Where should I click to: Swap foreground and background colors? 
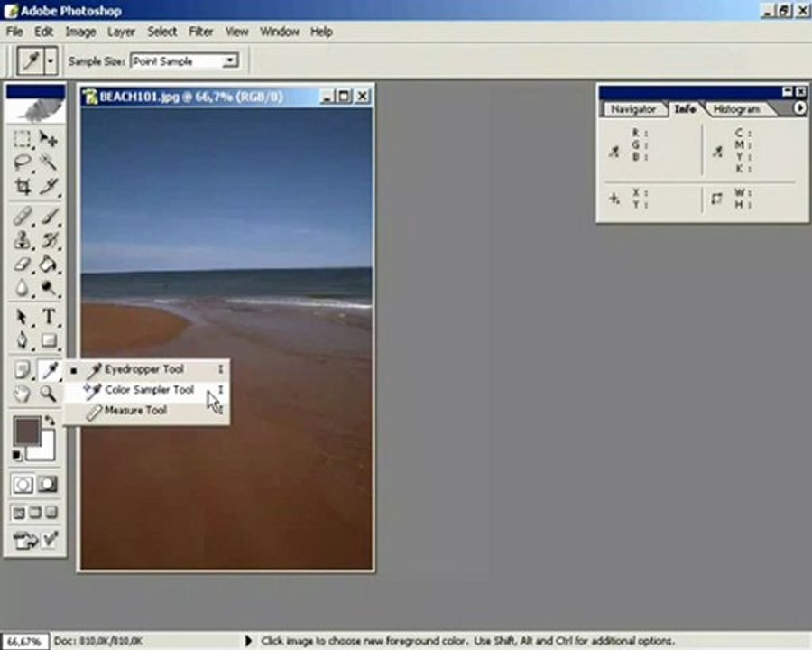tap(50, 421)
